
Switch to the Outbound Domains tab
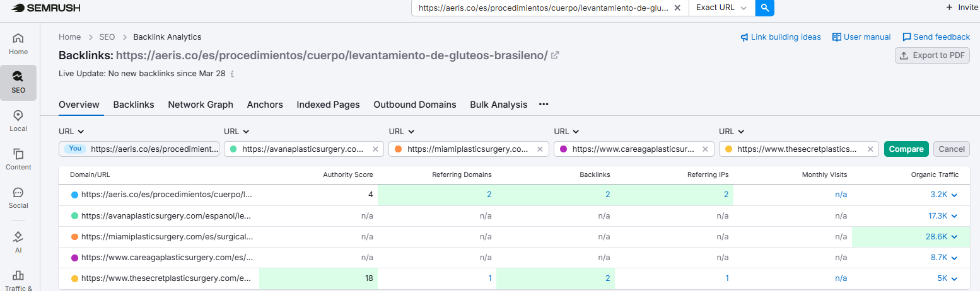pyautogui.click(x=415, y=105)
